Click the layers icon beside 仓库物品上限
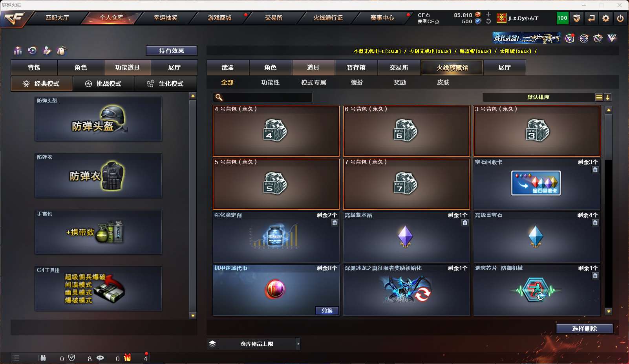The image size is (629, 364). [x=212, y=344]
